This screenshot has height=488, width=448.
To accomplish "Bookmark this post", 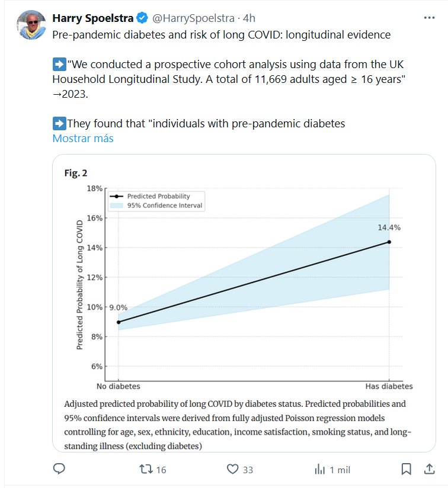I will tap(406, 469).
